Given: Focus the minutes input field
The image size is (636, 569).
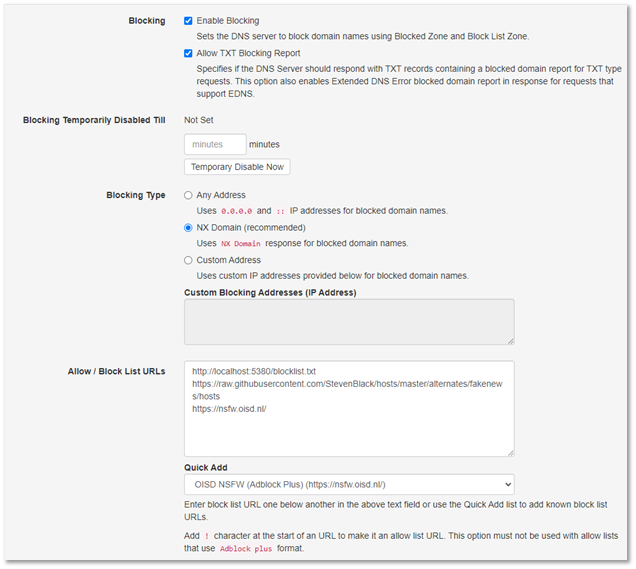Looking at the screenshot, I should 215,144.
